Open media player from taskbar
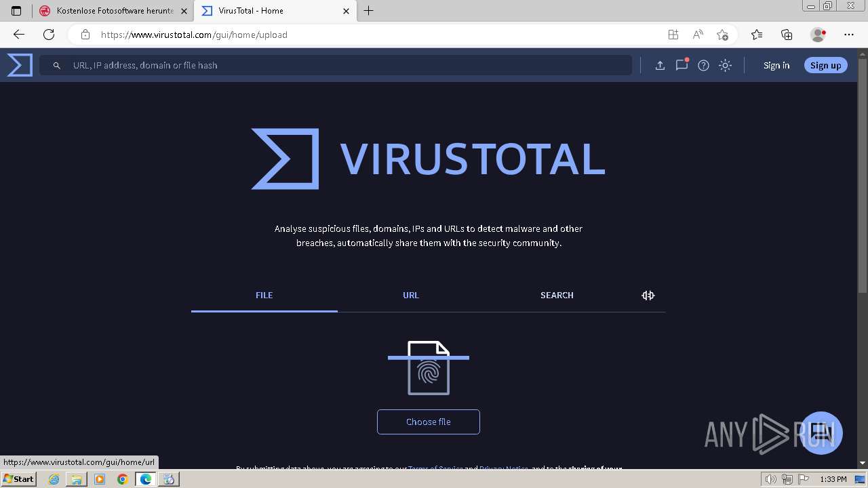Viewport: 868px width, 488px height. (x=100, y=479)
